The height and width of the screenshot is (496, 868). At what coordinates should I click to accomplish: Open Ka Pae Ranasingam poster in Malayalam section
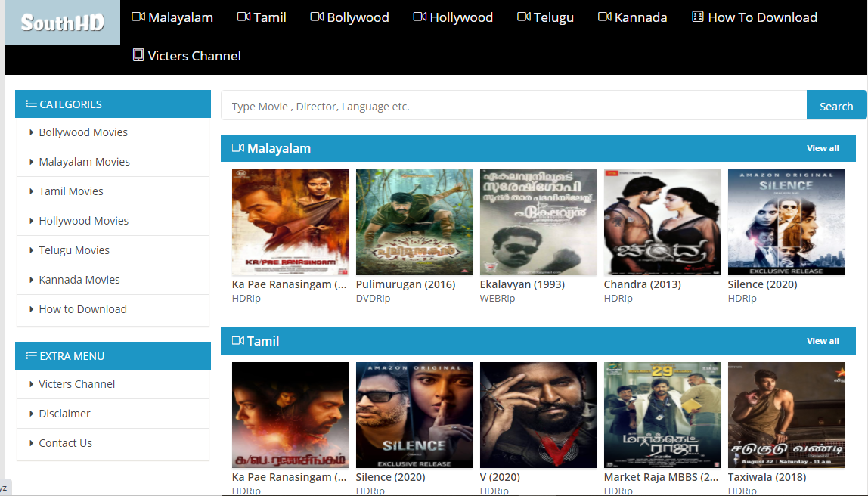290,222
